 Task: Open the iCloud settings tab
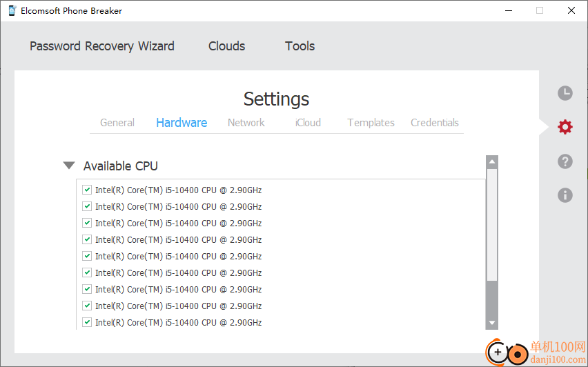[308, 123]
